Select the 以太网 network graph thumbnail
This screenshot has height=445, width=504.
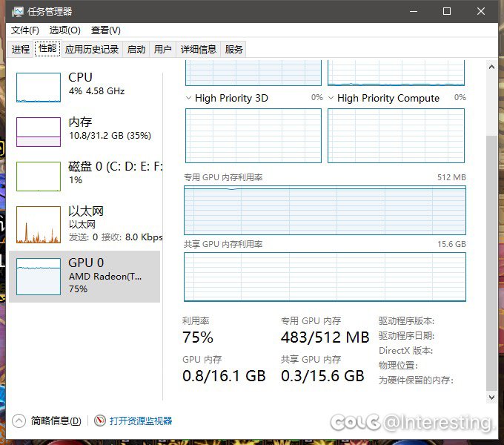tap(39, 225)
